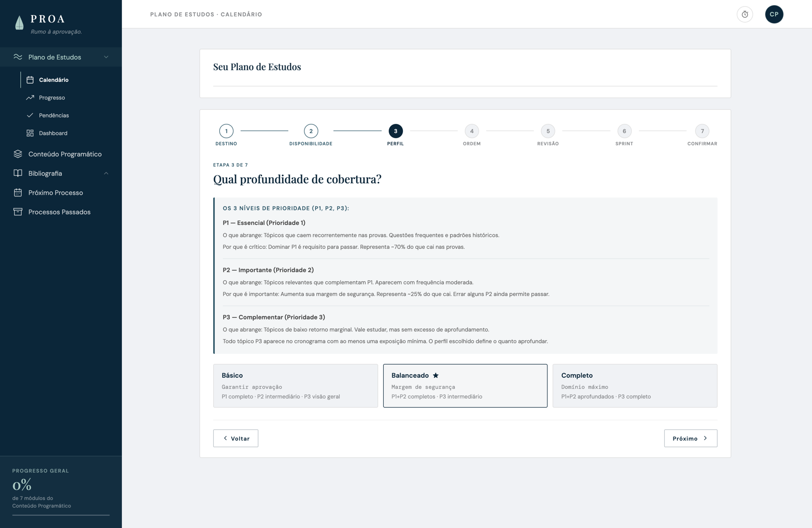Click the Calendário calendar icon
The width and height of the screenshot is (812, 528).
pyautogui.click(x=30, y=80)
